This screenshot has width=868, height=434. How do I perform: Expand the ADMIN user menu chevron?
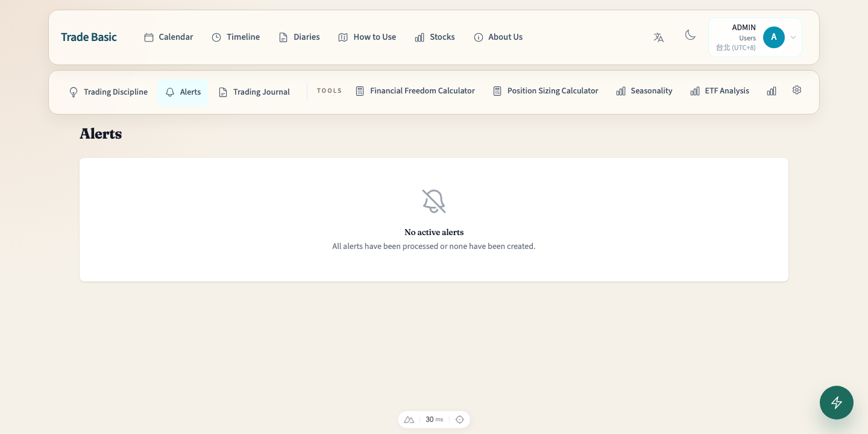(x=793, y=37)
